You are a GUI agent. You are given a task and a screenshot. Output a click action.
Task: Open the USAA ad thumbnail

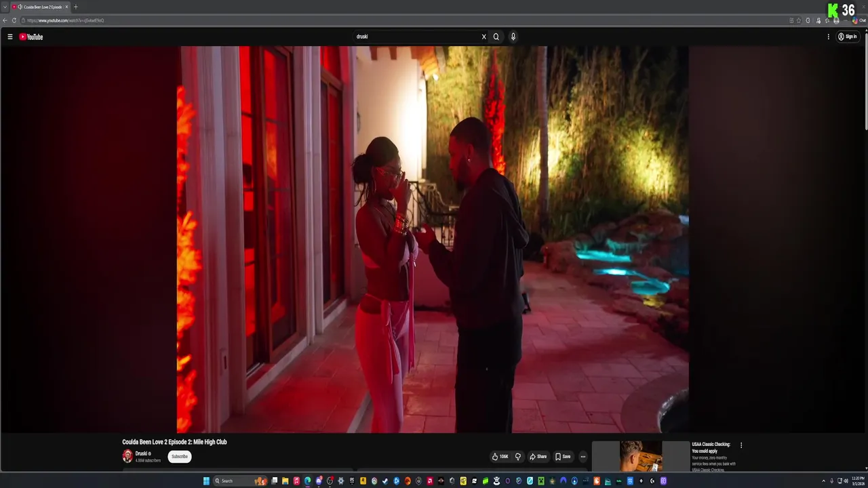[x=641, y=456]
